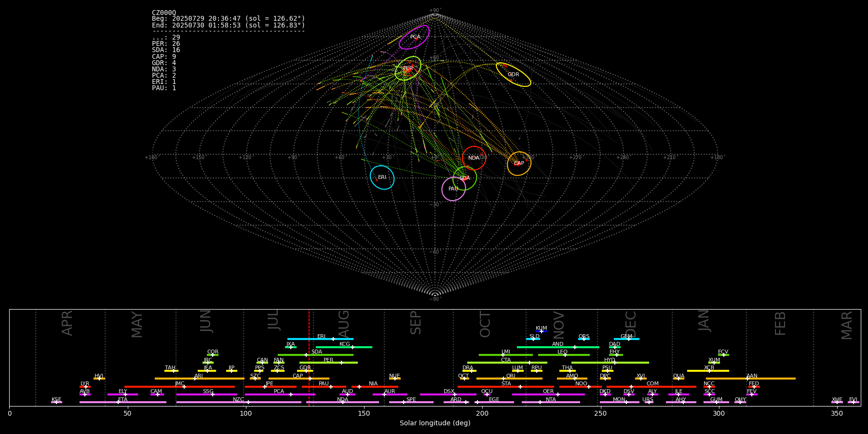Click the SPE shower bar in timeline
The width and height of the screenshot is (868, 434).
pyautogui.click(x=411, y=402)
